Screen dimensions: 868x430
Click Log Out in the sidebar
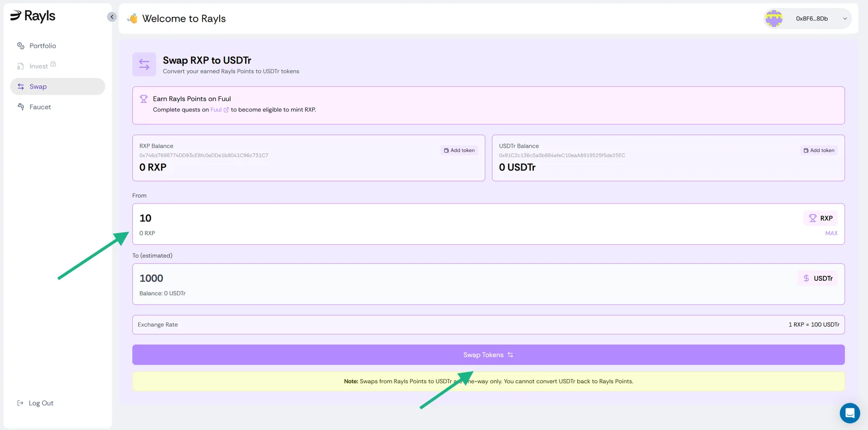tap(35, 403)
